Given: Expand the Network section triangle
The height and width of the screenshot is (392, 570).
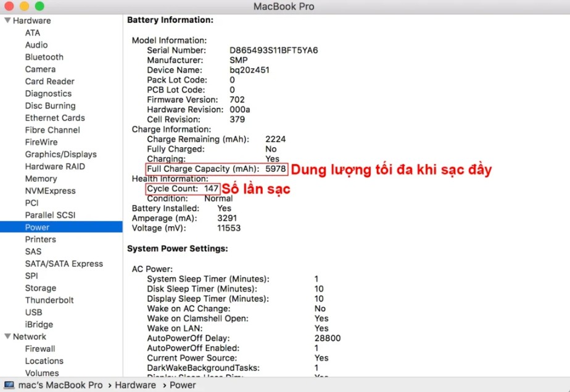Looking at the screenshot, I should pos(6,337).
